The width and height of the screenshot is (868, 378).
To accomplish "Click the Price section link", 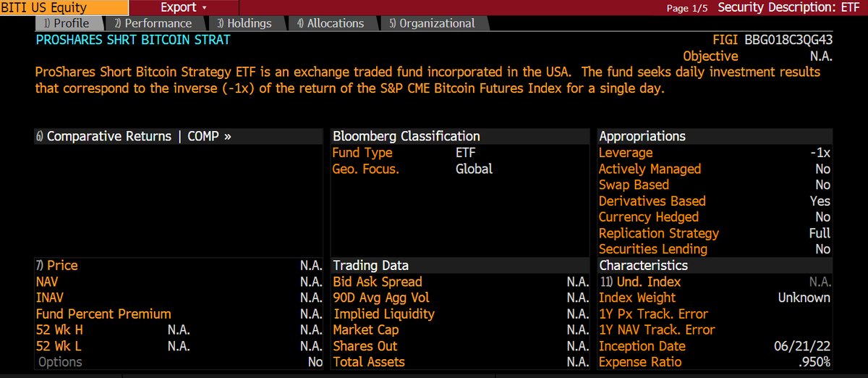I will click(x=56, y=266).
